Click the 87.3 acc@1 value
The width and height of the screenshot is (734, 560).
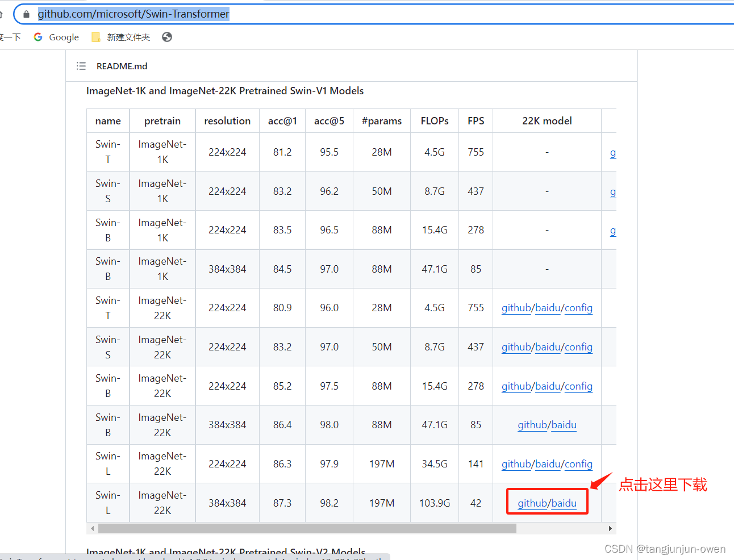[x=282, y=503]
